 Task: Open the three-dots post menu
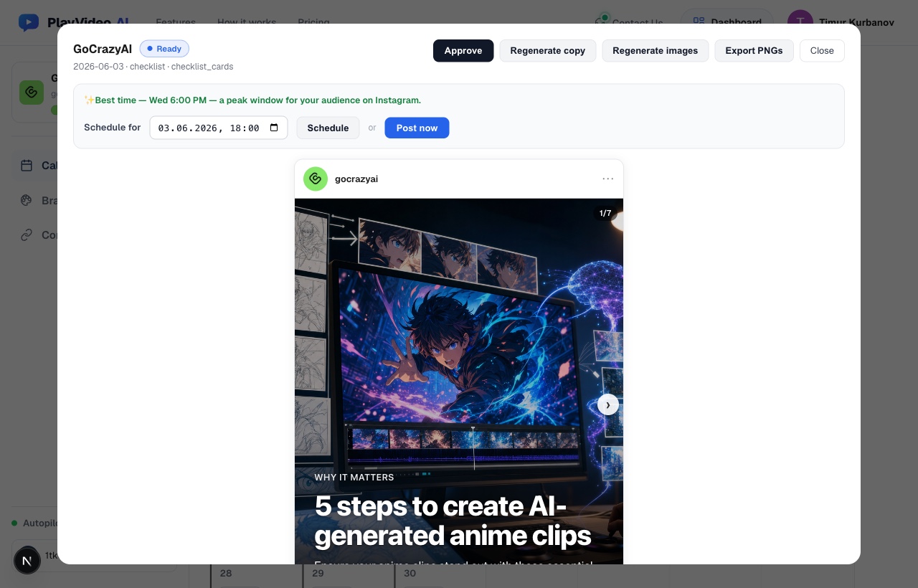click(x=608, y=179)
